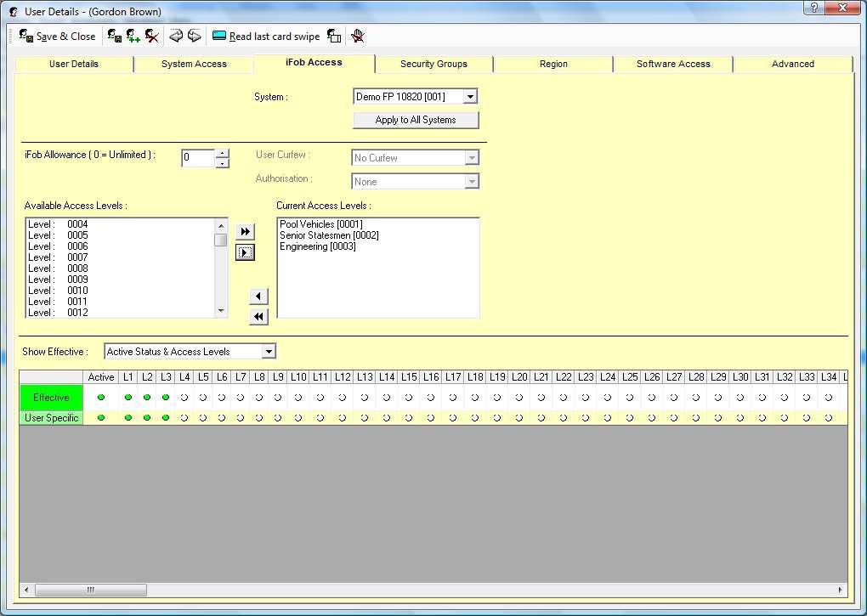Image resolution: width=867 pixels, height=616 pixels.
Task: Select Level 0009 in available levels
Action: pos(120,280)
